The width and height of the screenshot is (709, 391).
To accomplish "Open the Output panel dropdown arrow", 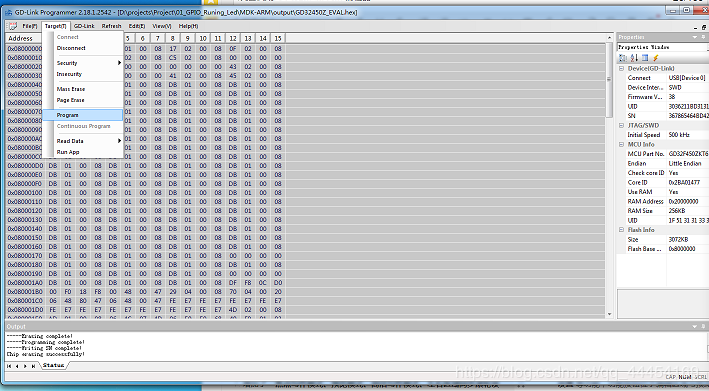I will tap(695, 326).
